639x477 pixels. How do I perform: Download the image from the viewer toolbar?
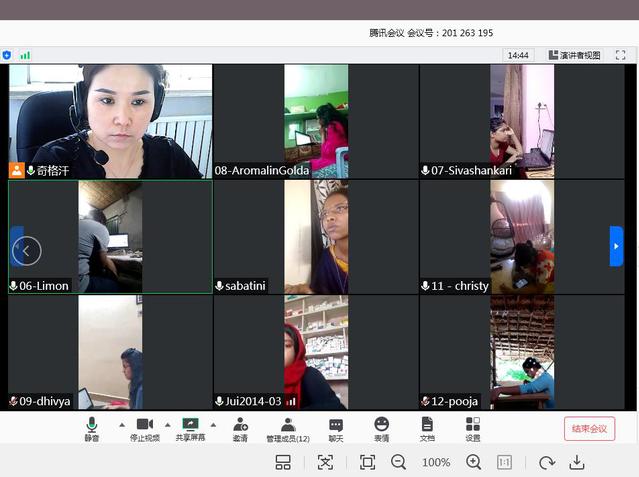tap(577, 462)
